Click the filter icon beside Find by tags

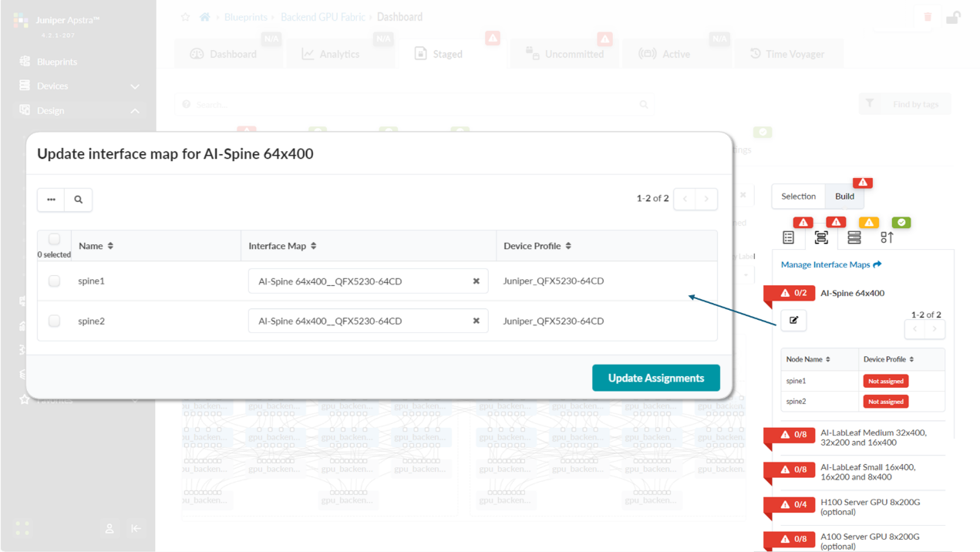pos(870,103)
